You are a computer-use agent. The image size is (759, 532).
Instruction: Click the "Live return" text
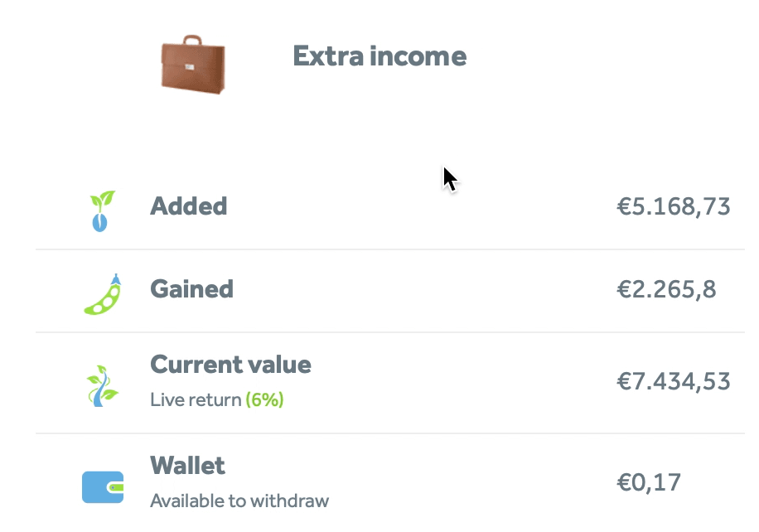point(196,400)
